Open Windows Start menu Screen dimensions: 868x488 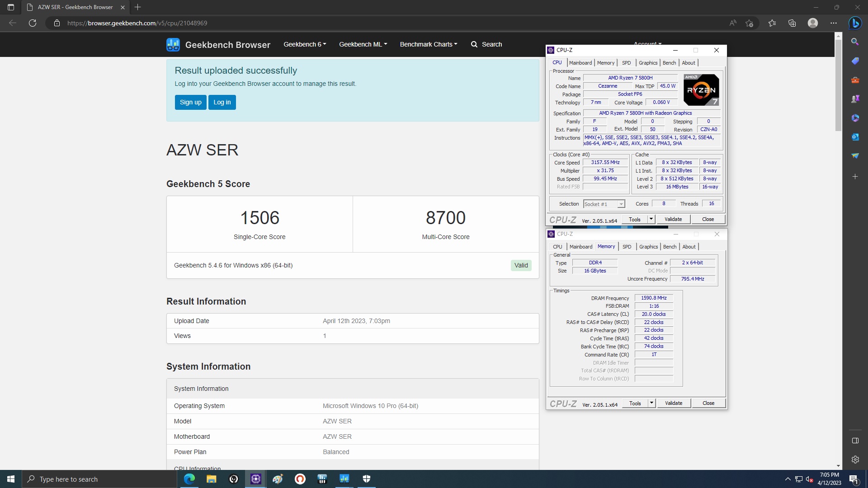pyautogui.click(x=11, y=479)
